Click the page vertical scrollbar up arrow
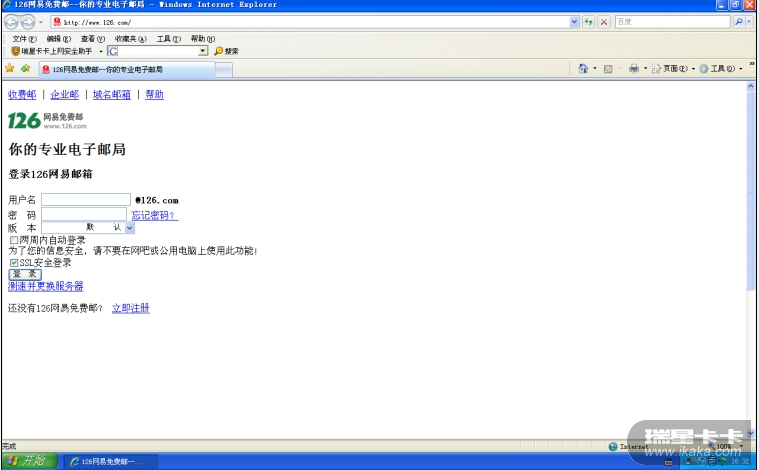Image resolution: width=759 pixels, height=470 pixels. tap(751, 86)
